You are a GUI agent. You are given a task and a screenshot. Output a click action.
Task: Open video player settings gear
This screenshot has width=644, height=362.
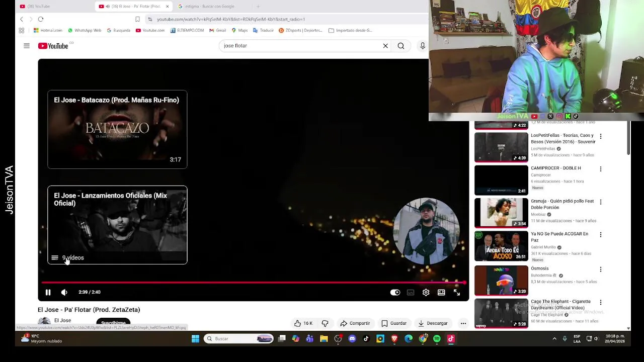426,292
